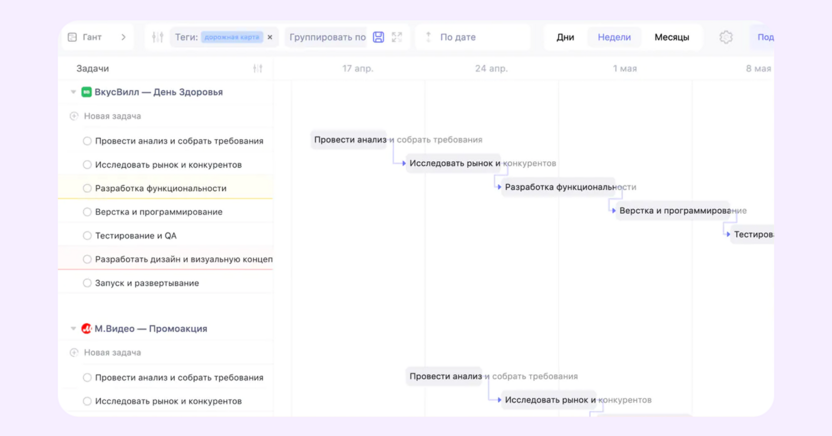The height and width of the screenshot is (436, 832).
Task: Collapse the М.Видео — Промоакция group
Action: point(73,329)
